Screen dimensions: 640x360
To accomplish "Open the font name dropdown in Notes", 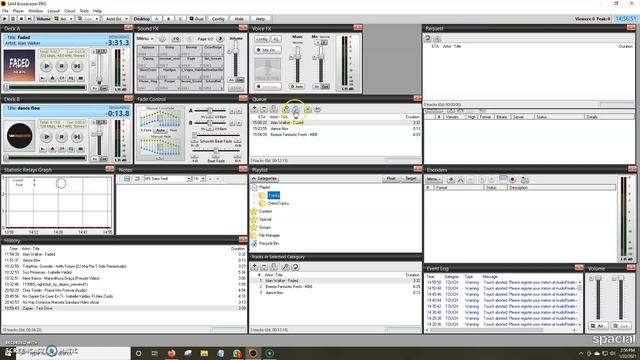I will coord(189,179).
